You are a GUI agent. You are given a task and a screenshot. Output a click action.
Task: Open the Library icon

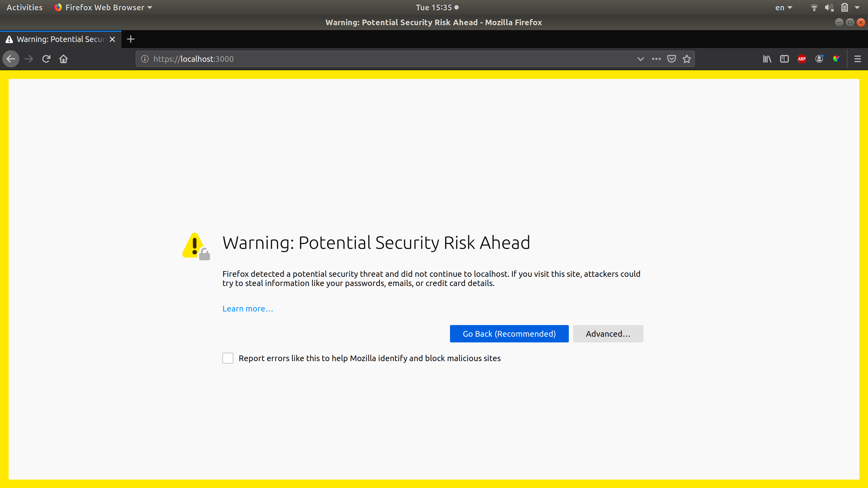767,59
